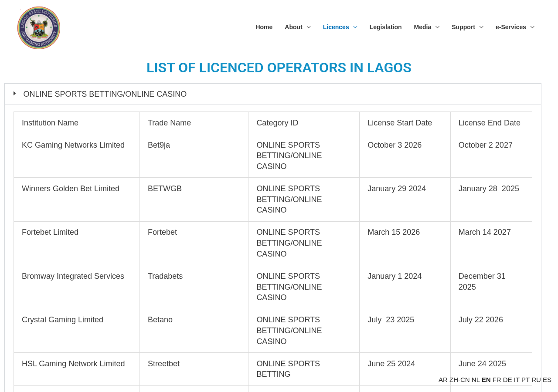Select the Bet9ja trade name cell
This screenshot has height=392, width=558.
point(194,156)
